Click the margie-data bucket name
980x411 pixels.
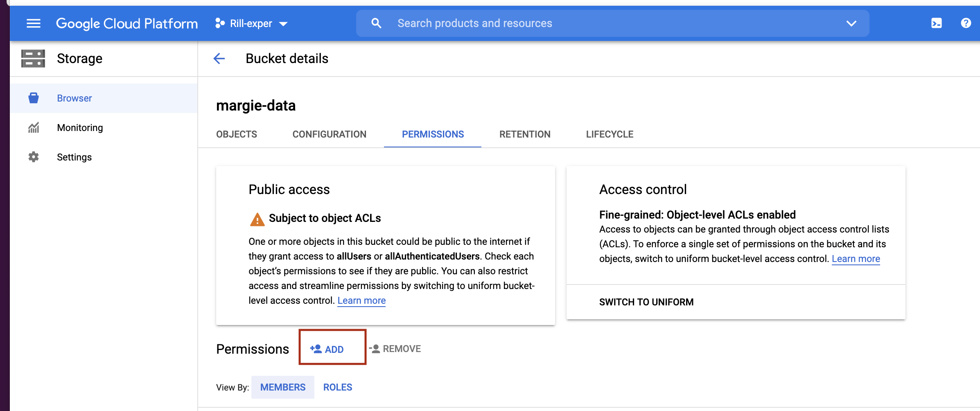[256, 106]
